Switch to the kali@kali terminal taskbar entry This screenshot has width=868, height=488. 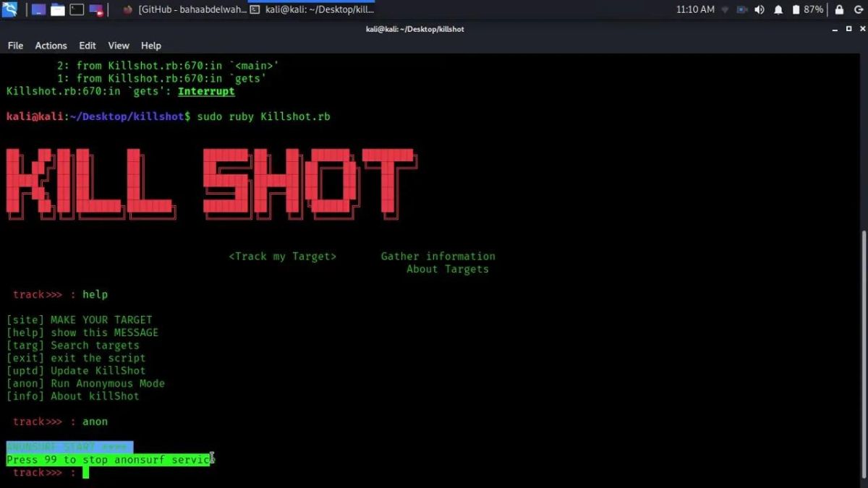pos(312,9)
